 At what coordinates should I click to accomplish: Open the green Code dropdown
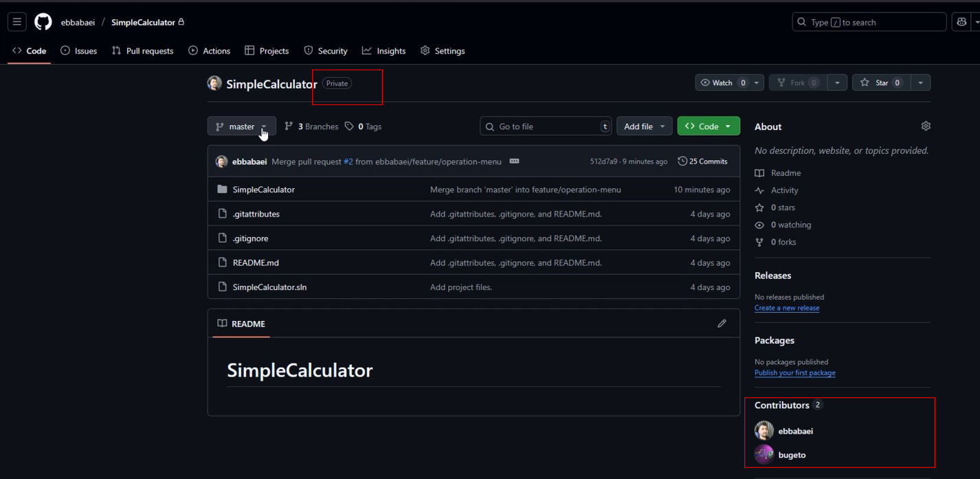click(709, 126)
